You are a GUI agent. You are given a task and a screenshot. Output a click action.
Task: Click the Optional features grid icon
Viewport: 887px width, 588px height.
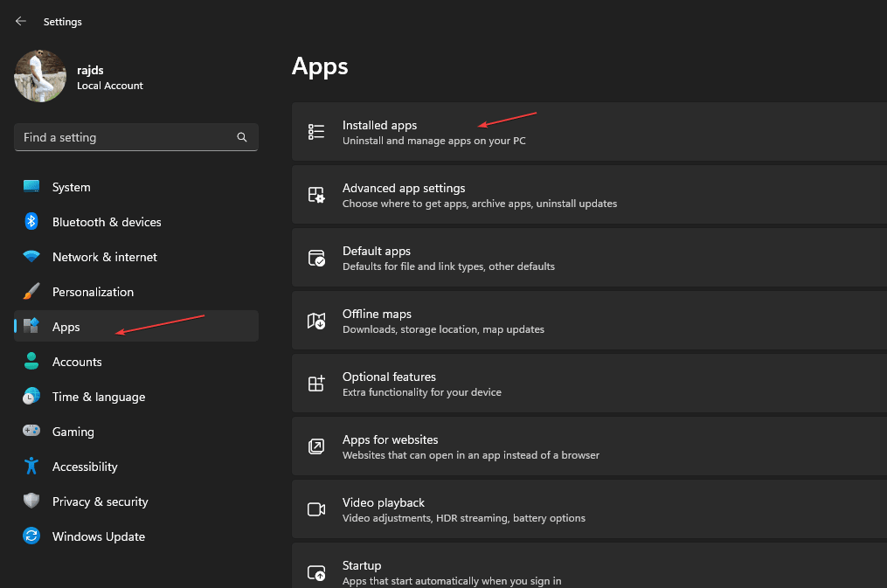click(316, 383)
